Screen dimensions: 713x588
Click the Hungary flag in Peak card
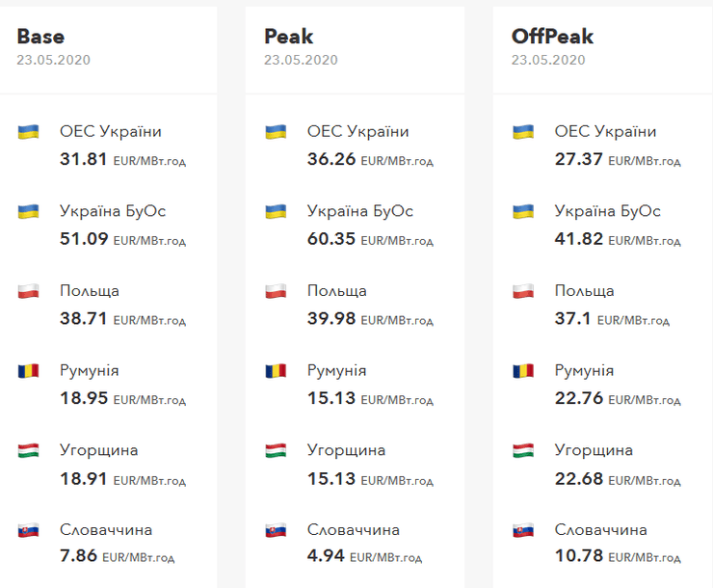click(x=276, y=450)
